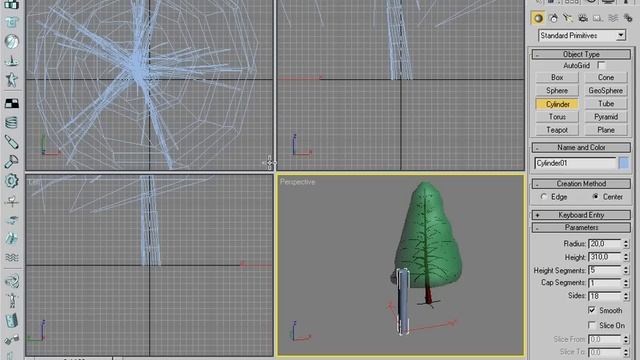
Task: Click the black-and-white checker panel icon
Action: tap(11, 104)
